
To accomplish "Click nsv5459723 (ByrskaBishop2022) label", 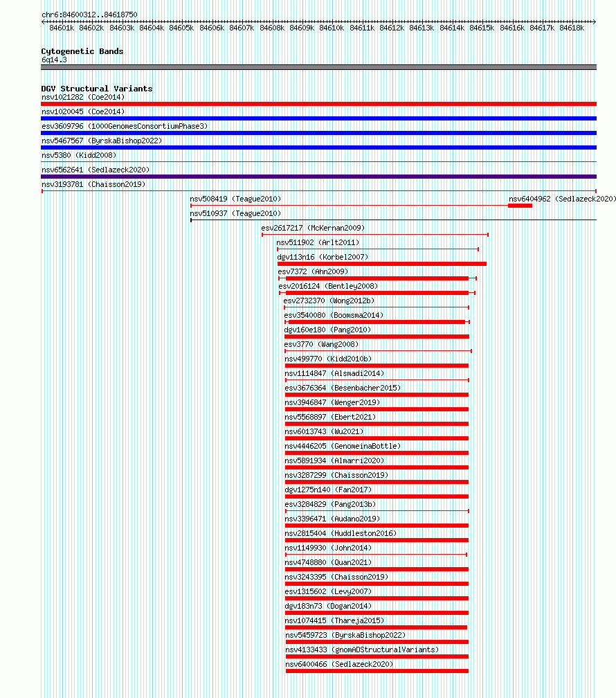I will (x=345, y=635).
